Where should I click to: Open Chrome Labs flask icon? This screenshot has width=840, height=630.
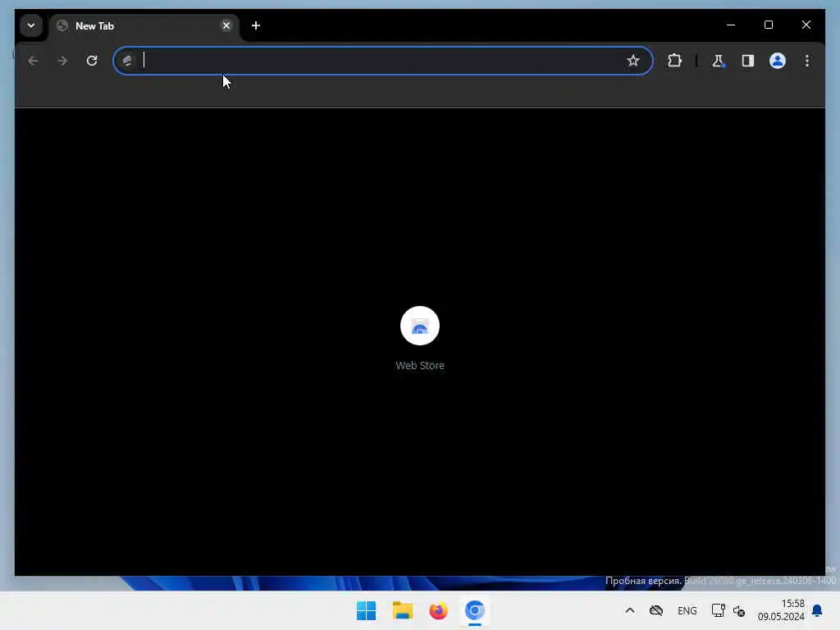tap(718, 61)
